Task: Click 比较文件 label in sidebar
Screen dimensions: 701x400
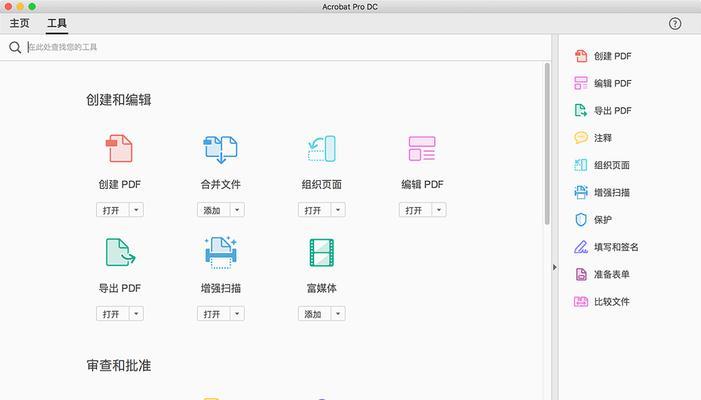Action: [x=612, y=302]
